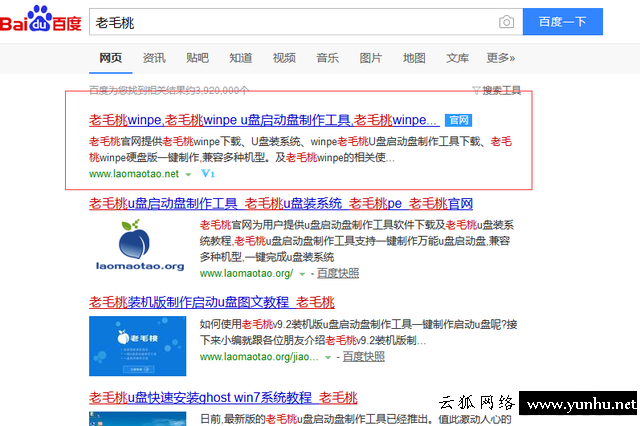Open 老毛桃装机版制作启动u盘图文教程 result title

(212, 302)
